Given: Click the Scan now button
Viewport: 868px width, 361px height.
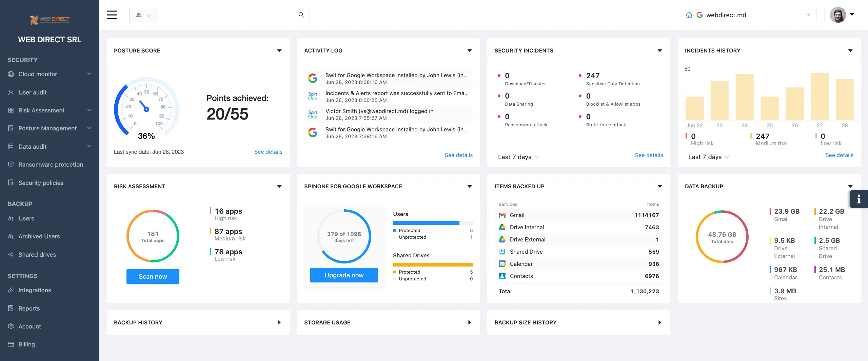Looking at the screenshot, I should coord(153,276).
